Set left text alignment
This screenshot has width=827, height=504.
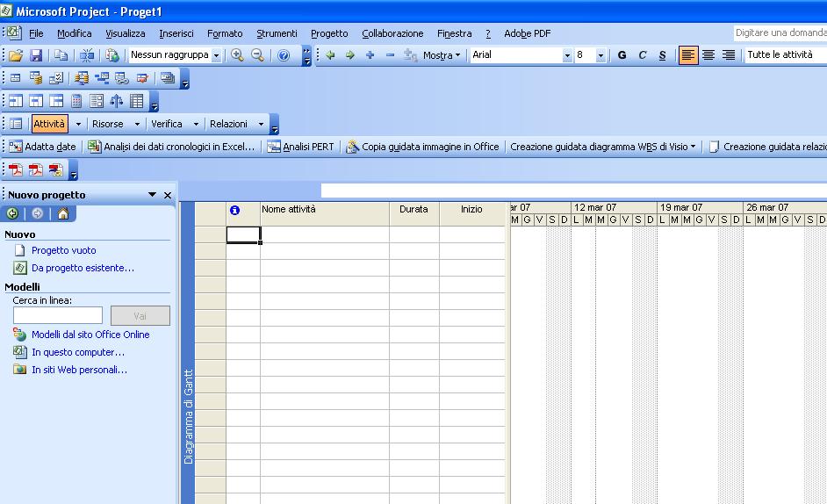tap(687, 55)
